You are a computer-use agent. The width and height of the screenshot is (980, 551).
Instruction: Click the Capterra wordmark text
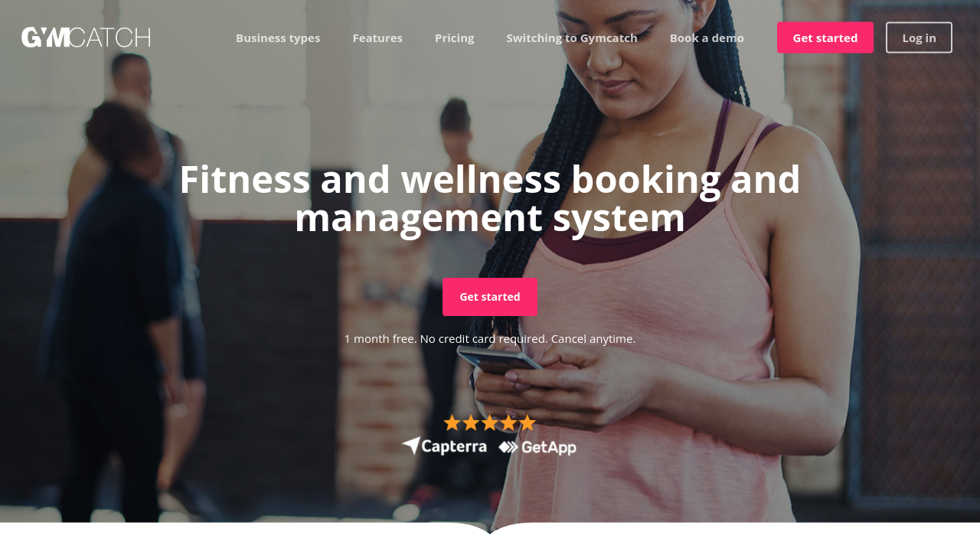pyautogui.click(x=455, y=446)
